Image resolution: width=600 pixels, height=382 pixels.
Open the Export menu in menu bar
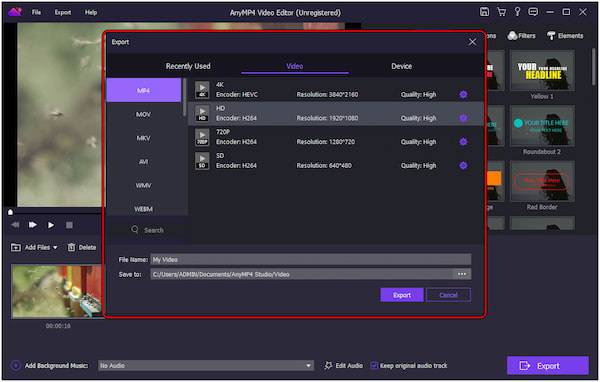[x=63, y=12]
